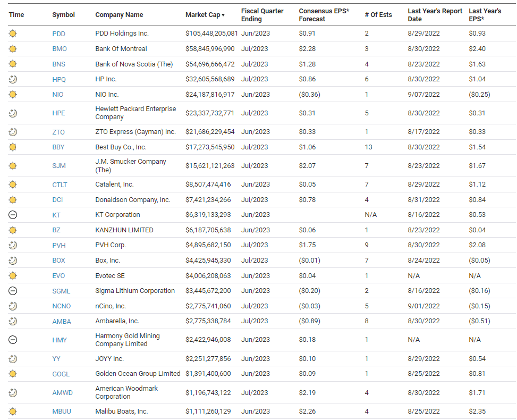Click the time-not-supplied icon in KT row

(x=13, y=215)
